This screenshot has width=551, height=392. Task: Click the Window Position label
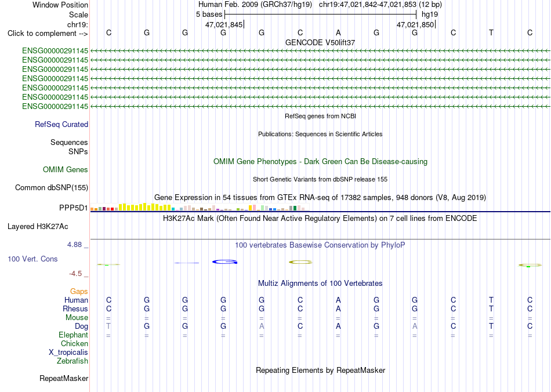pos(60,5)
